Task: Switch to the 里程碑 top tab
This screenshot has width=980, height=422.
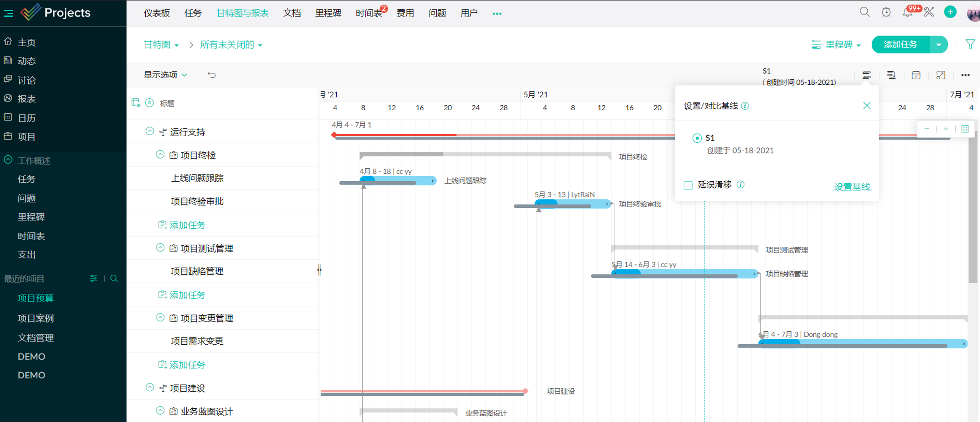Action: tap(328, 13)
